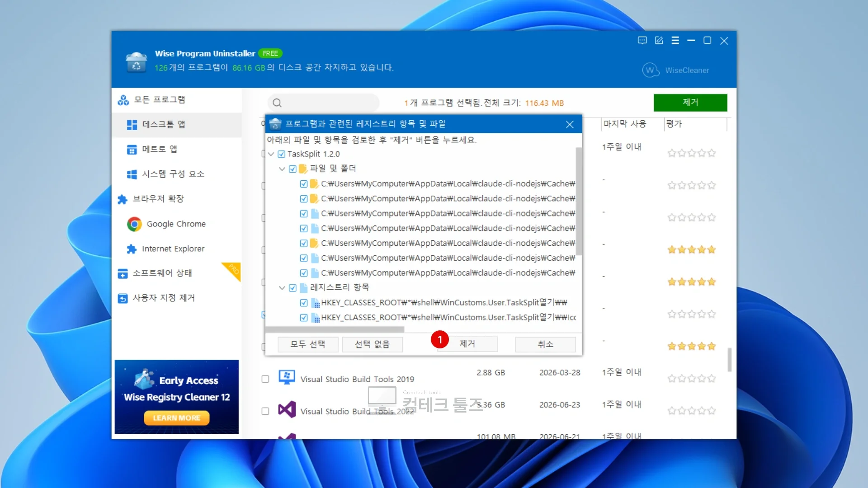Click the search input field
The image size is (868, 488).
(x=323, y=103)
